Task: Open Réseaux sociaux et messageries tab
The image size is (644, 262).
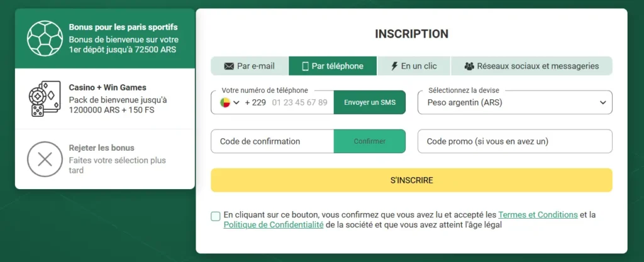Action: click(531, 66)
